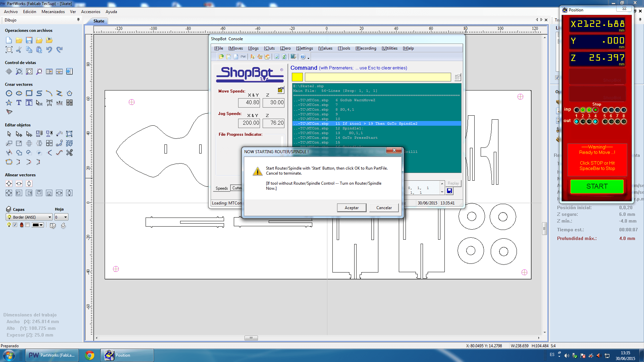
Task: Click the Speeds tab button in ShopBot Console
Action: (x=221, y=188)
